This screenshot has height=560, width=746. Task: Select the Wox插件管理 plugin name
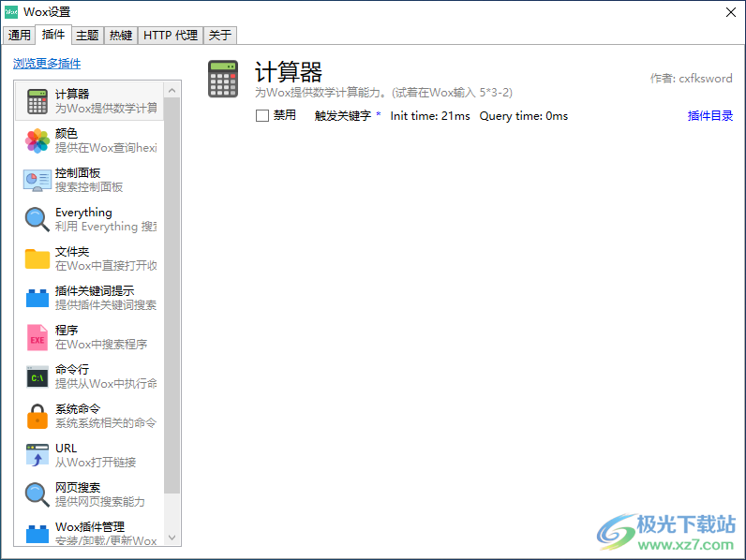tap(90, 526)
